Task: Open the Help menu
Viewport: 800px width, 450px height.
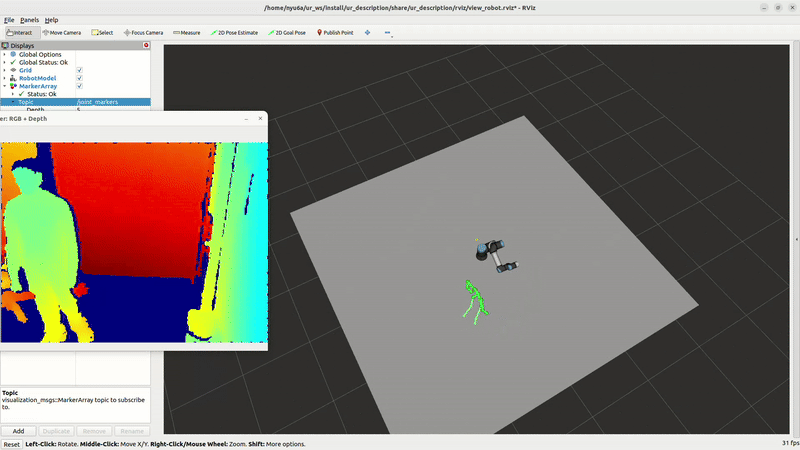Action: (x=52, y=20)
